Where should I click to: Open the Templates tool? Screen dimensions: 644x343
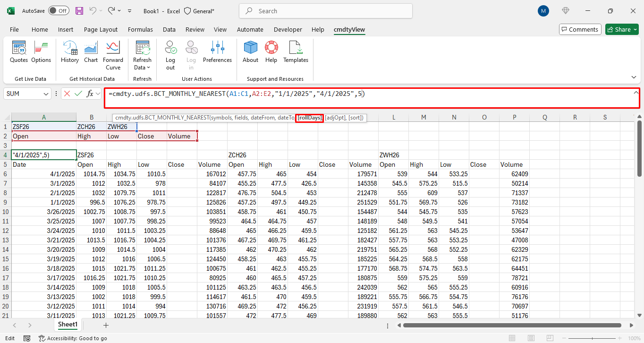[x=296, y=52]
